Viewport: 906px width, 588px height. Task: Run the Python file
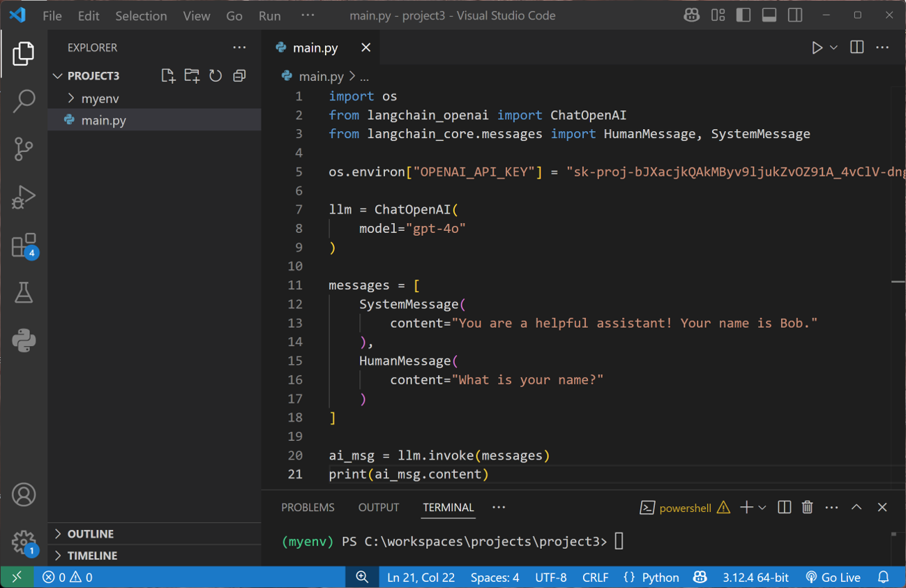tap(817, 47)
